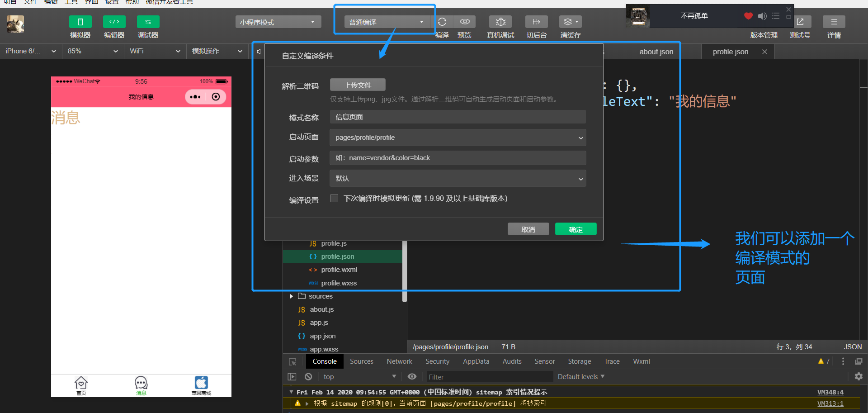
Task: Tap the 首页 home tab in simulator
Action: click(x=81, y=386)
